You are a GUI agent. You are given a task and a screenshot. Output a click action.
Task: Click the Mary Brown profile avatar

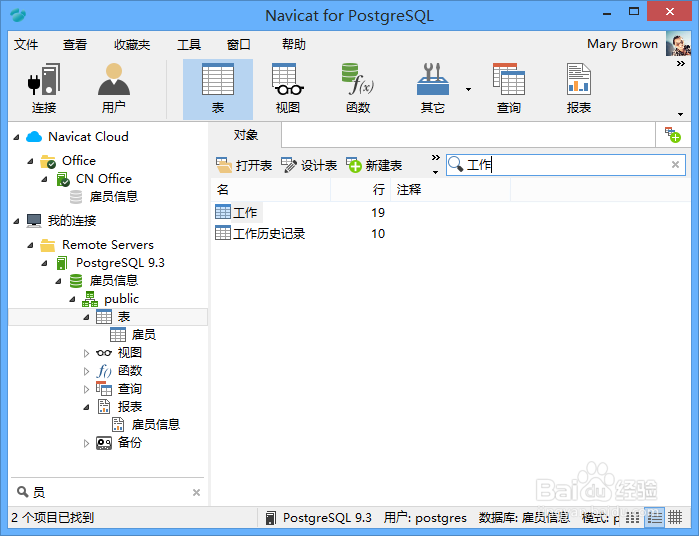coord(678,44)
